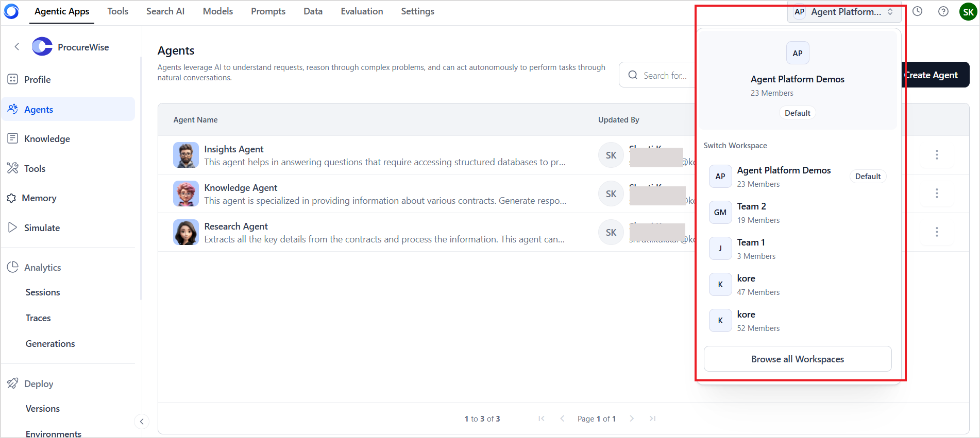Click the Search for agents input field
Viewport: 980px width, 438px height.
coord(657,75)
